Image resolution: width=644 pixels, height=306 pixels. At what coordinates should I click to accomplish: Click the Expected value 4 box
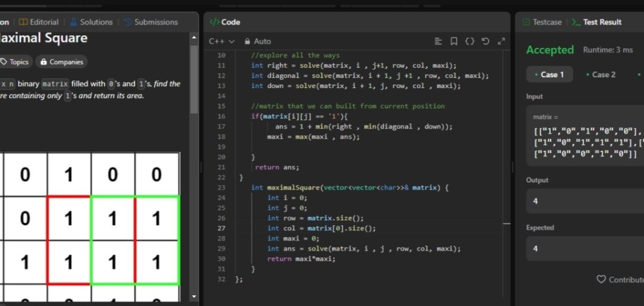coord(586,249)
